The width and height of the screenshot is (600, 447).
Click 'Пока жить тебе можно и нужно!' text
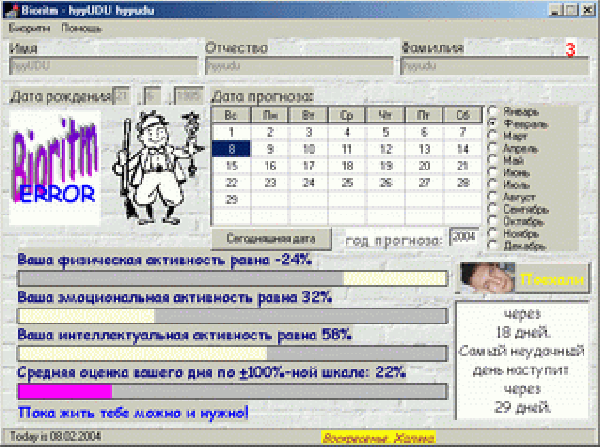click(133, 413)
